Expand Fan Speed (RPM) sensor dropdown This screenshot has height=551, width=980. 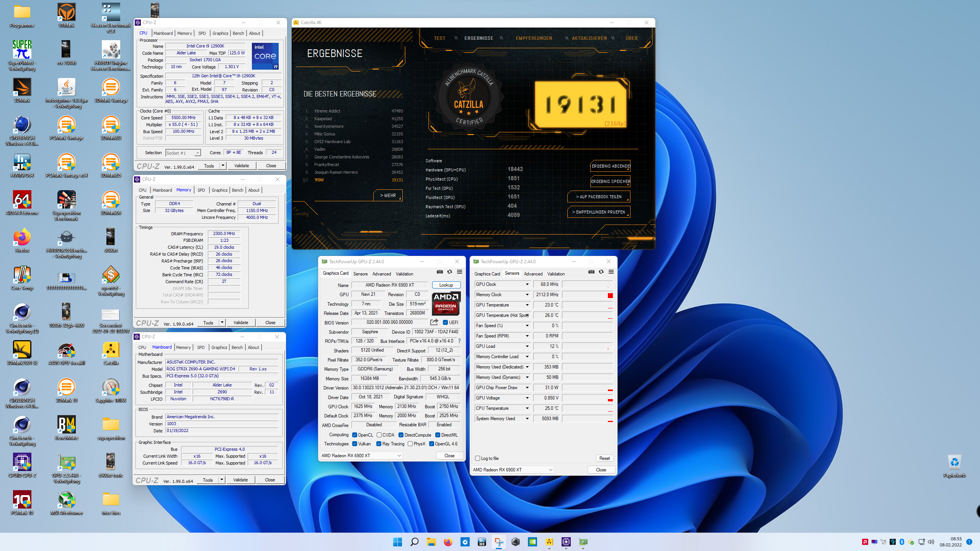tap(527, 336)
